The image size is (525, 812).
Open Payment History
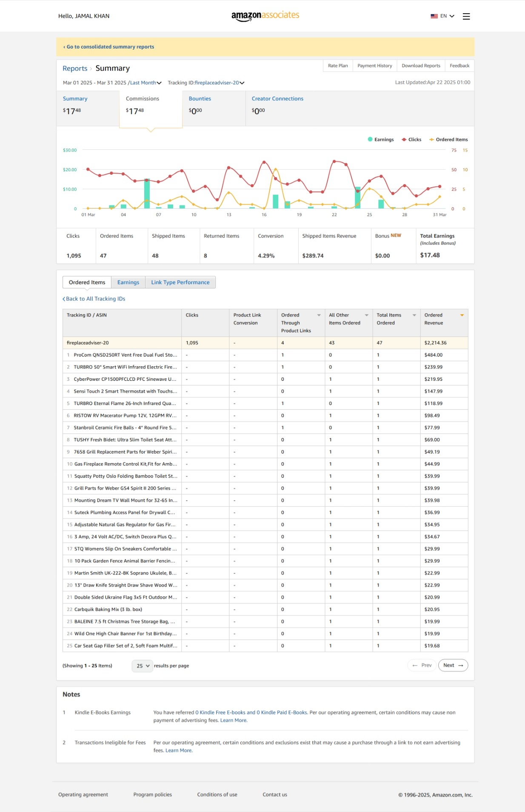coord(375,66)
